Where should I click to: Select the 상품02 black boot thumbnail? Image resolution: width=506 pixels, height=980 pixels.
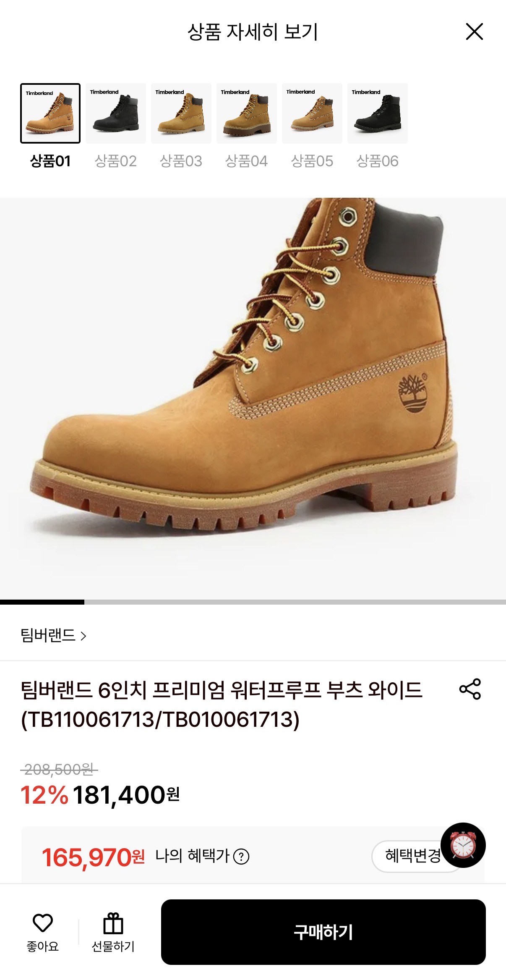[x=116, y=113]
